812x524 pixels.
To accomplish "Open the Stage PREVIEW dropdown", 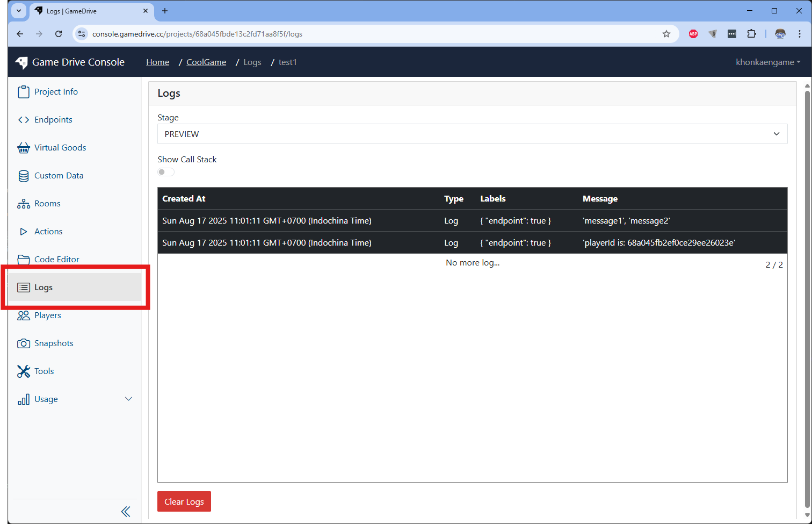I will pos(472,134).
